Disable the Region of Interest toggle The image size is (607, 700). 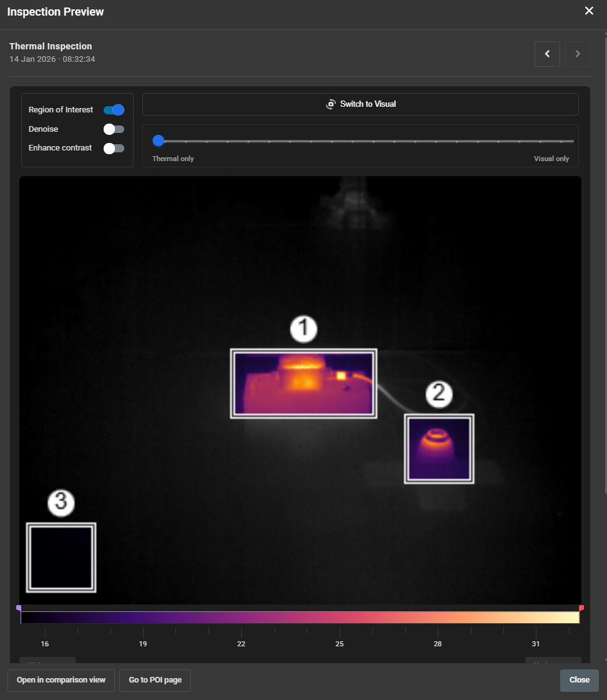pos(114,110)
